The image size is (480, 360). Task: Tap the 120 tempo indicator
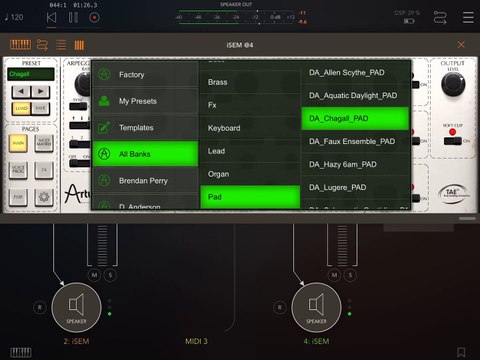[14, 17]
